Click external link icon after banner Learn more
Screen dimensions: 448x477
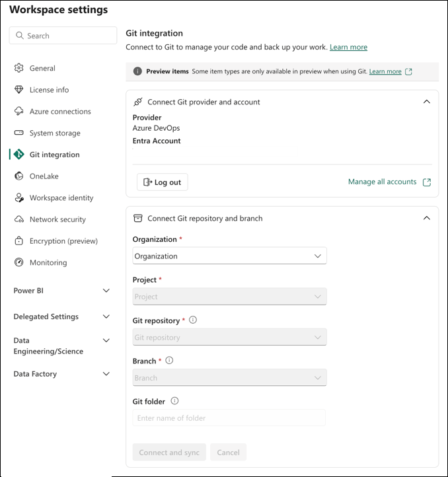click(408, 71)
